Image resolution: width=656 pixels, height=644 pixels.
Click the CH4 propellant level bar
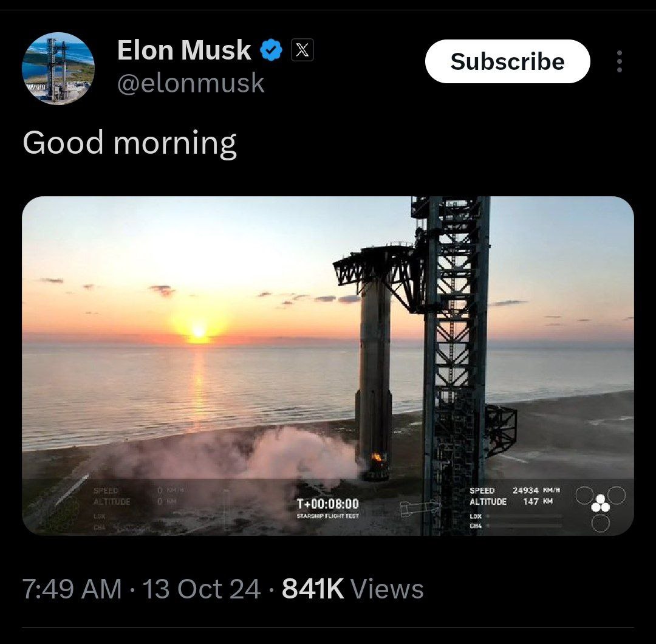pos(524,526)
